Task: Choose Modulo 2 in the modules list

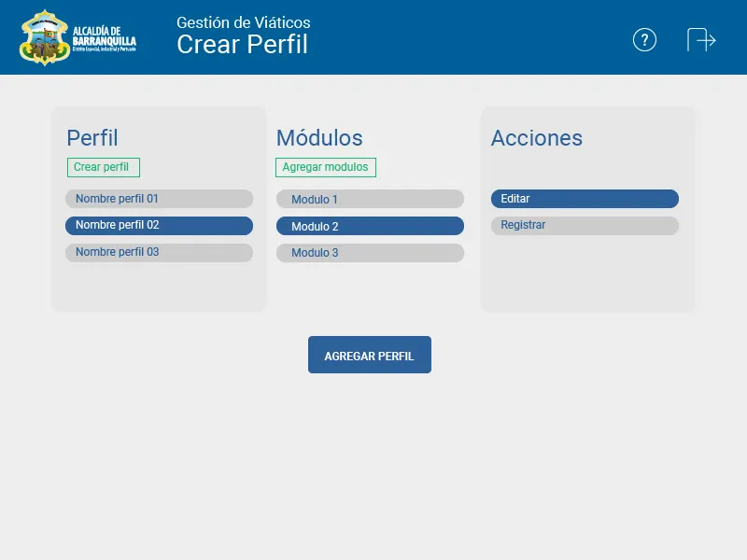Action: point(370,226)
